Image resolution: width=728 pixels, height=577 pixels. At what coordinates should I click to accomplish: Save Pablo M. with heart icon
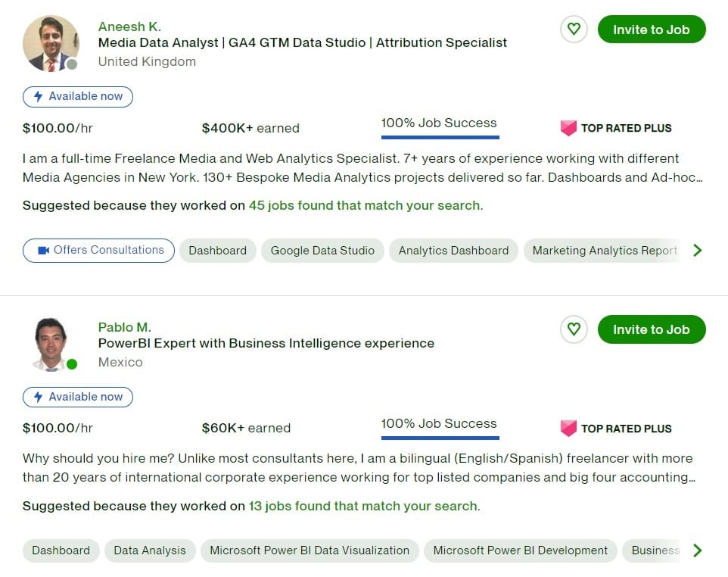pyautogui.click(x=574, y=329)
